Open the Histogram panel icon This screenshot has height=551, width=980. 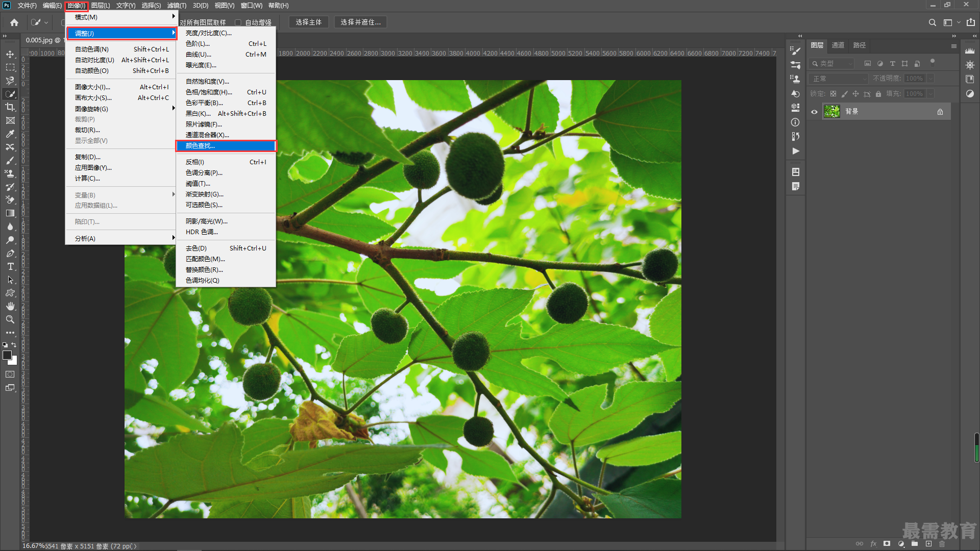[x=970, y=51]
